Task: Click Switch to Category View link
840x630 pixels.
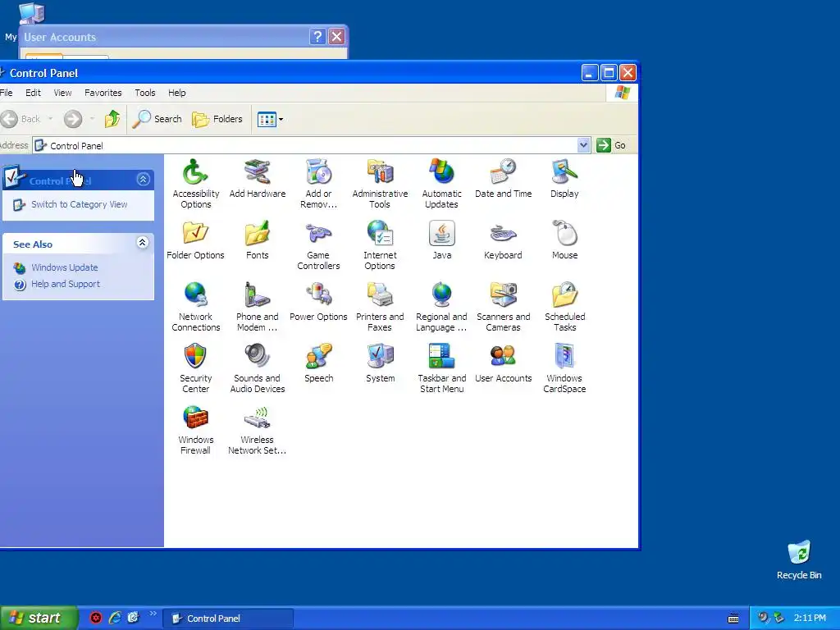Action: point(80,204)
